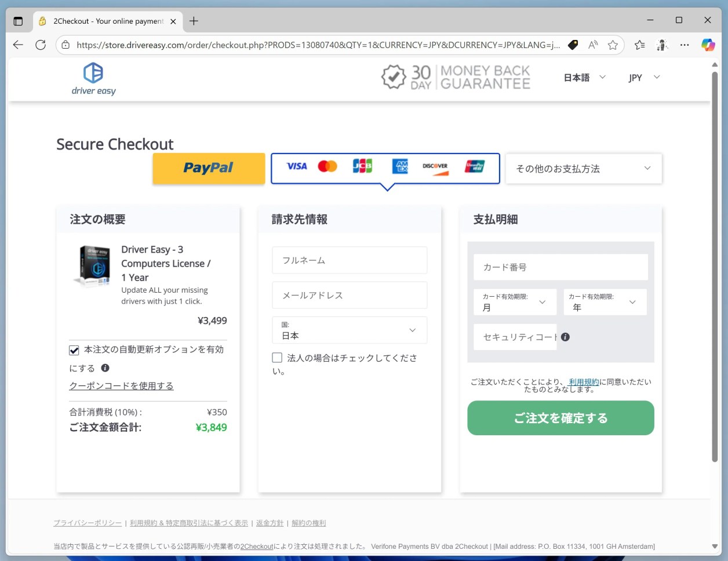The image size is (728, 561).
Task: Click the Mastercard logo
Action: pyautogui.click(x=327, y=166)
